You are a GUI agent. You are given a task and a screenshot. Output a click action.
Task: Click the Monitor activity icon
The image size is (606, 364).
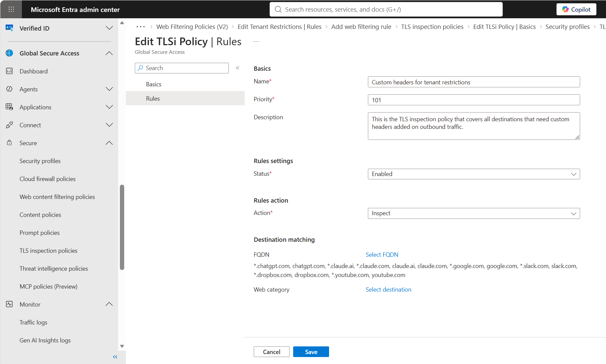tap(9, 304)
